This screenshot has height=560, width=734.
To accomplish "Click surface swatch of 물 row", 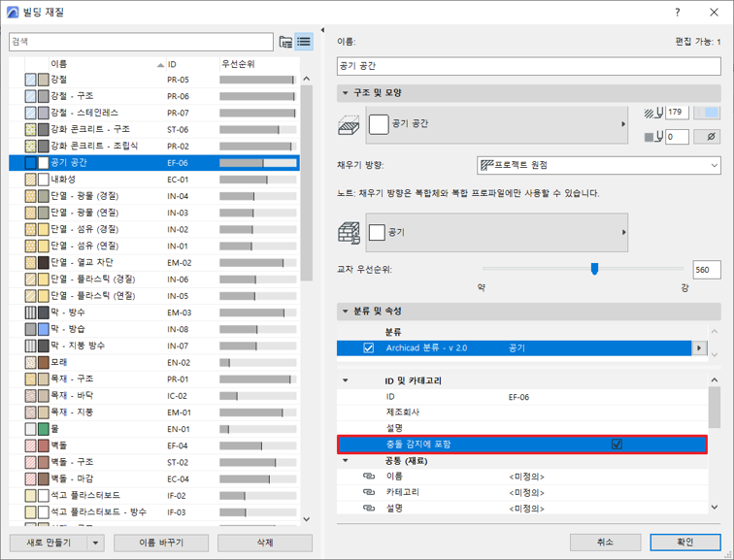I will (x=44, y=429).
